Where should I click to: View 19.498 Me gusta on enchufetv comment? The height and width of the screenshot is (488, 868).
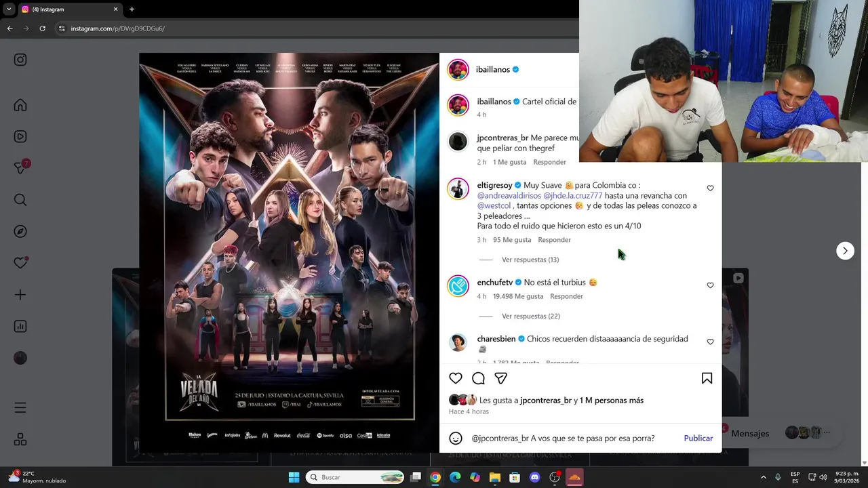click(x=518, y=296)
